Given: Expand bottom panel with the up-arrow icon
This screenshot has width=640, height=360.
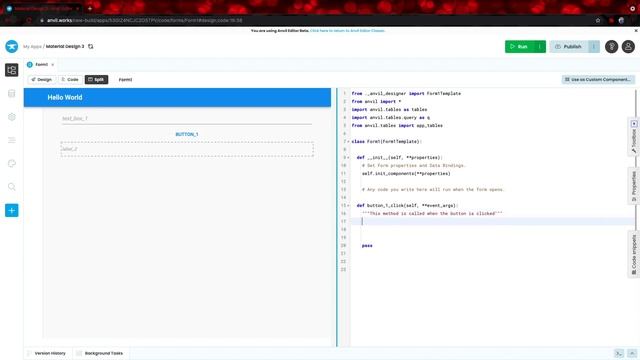Looking at the screenshot, I should tap(632, 353).
